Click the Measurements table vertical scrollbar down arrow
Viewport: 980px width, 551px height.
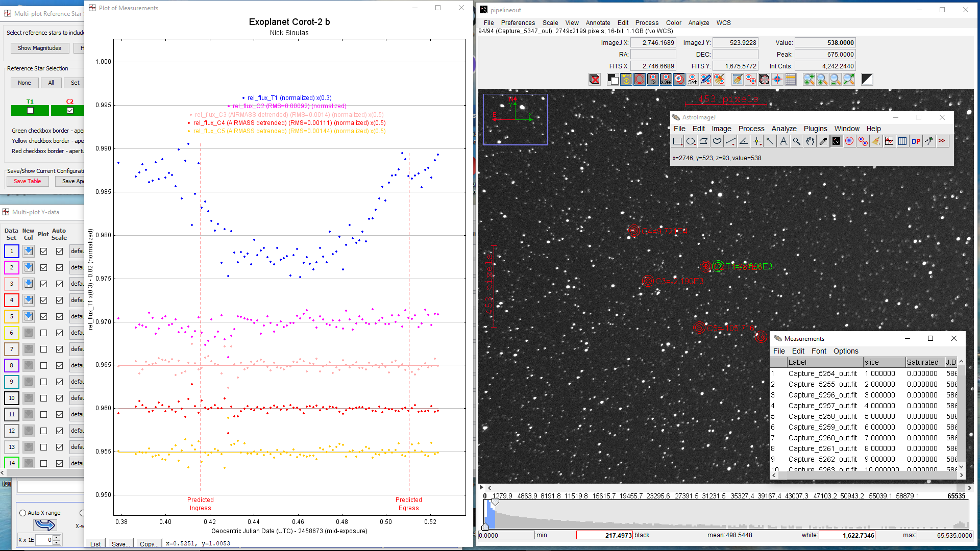coord(962,466)
